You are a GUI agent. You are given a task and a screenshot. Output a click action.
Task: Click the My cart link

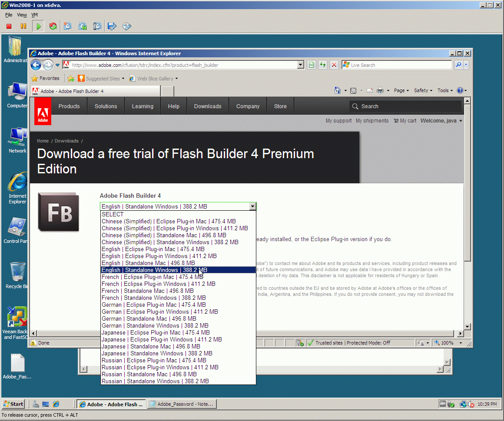405,121
